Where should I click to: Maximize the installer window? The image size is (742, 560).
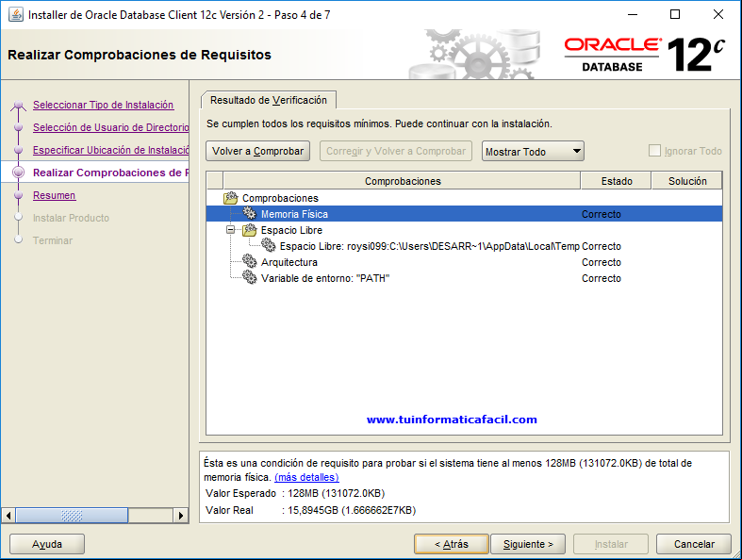(675, 15)
